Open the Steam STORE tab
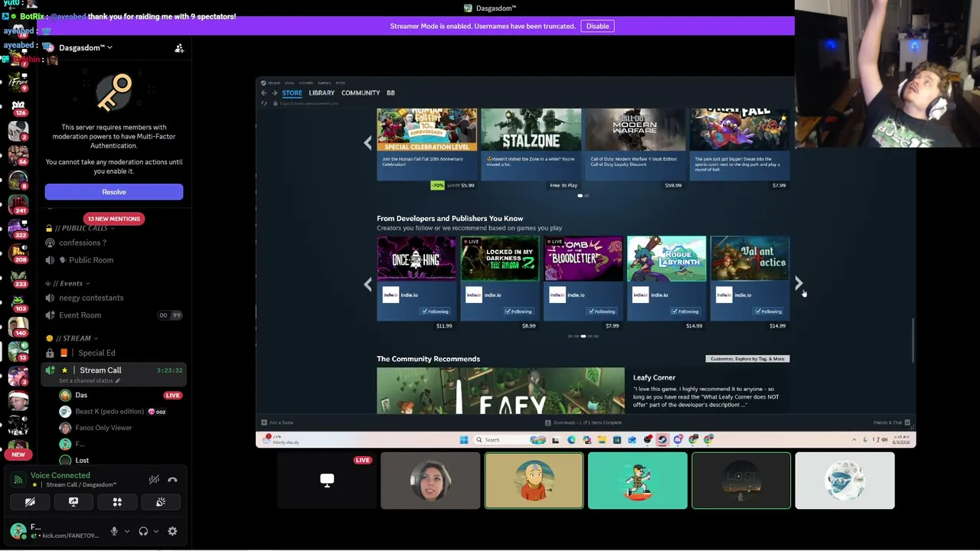 292,93
